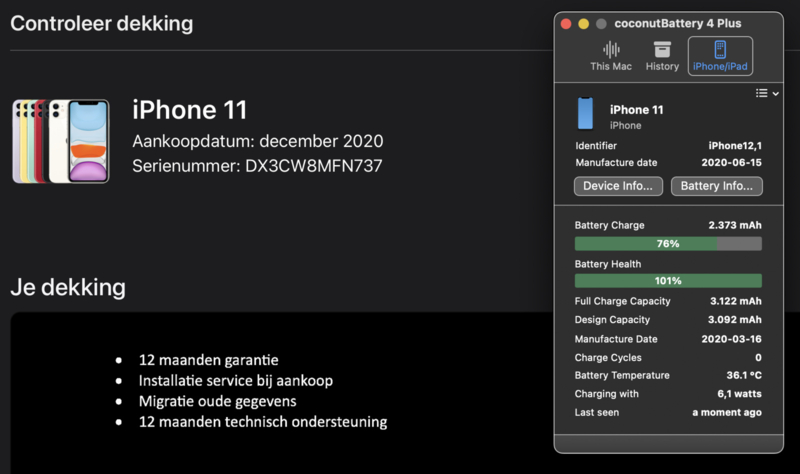Click the iPhone 11 heading on coverage page
Image resolution: width=800 pixels, height=474 pixels.
coord(189,110)
